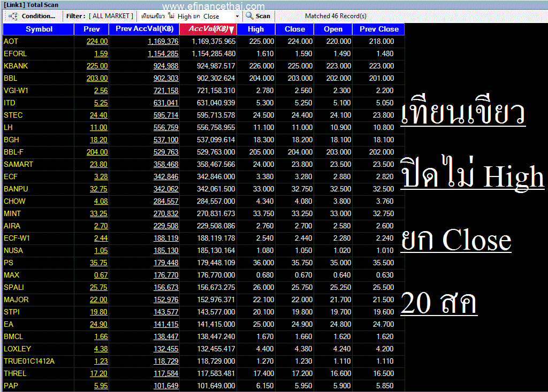Viewport: 548px width, 392px height.
Task: Click the Scan magnifier icon
Action: click(249, 16)
